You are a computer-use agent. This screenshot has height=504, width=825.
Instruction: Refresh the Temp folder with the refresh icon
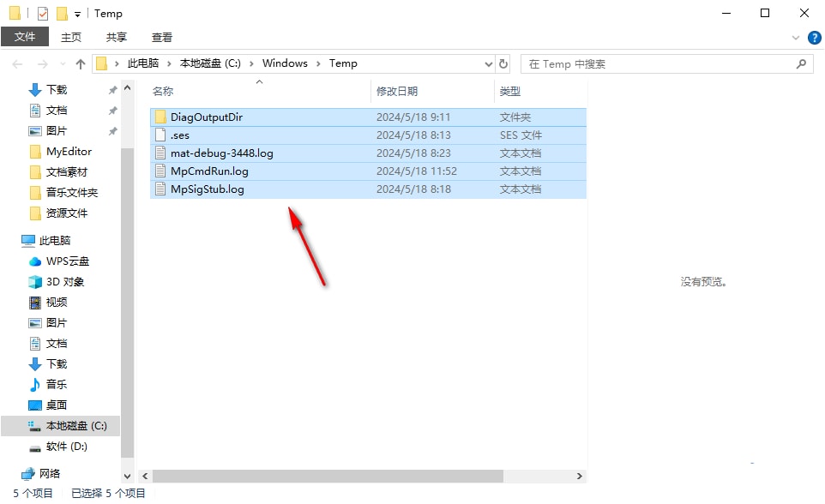[504, 63]
